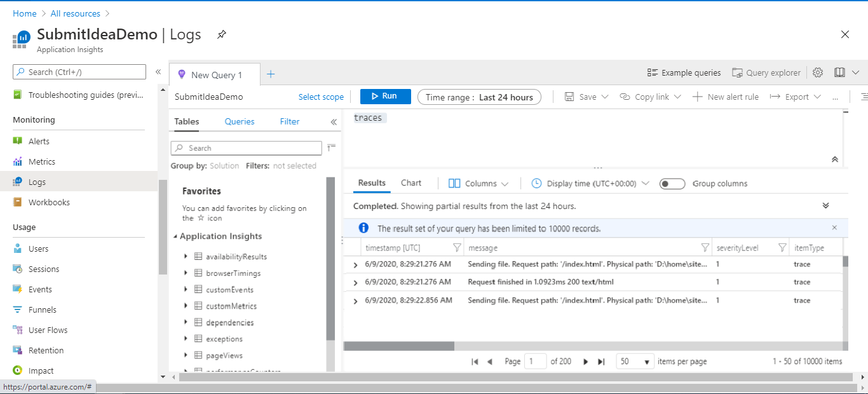Close the Logs blade with X
Viewport: 868px width, 394px height.
tap(845, 34)
